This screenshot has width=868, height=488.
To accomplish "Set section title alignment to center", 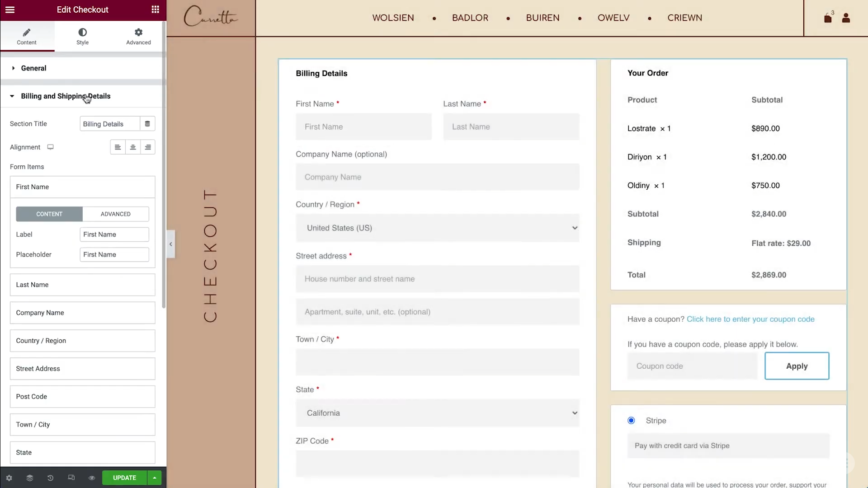I will pos(132,147).
